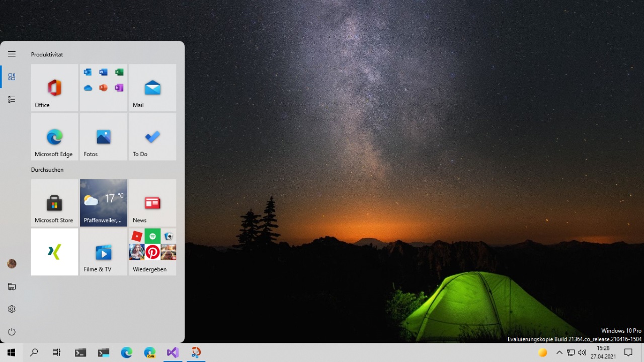
Task: Show hidden system tray icons
Action: point(559,352)
